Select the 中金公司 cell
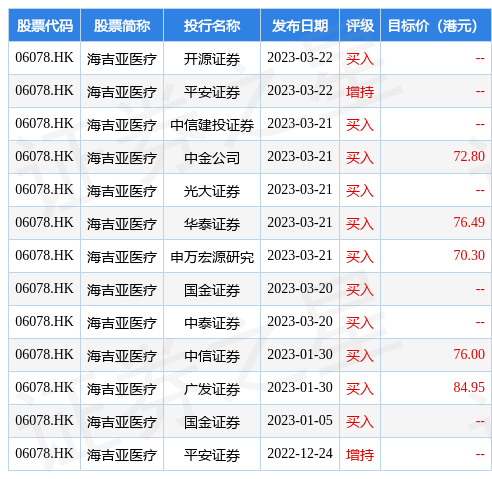Screen dimensions: 492x479 click(x=212, y=158)
